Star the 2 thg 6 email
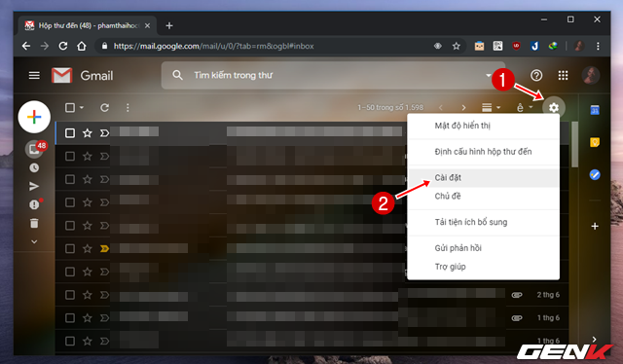The height and width of the screenshot is (364, 623). point(87,295)
